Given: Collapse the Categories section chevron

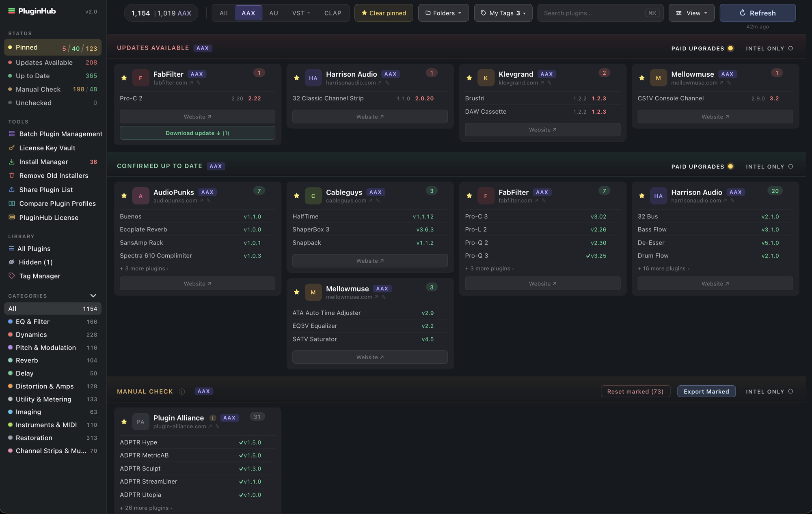Looking at the screenshot, I should click(x=93, y=296).
